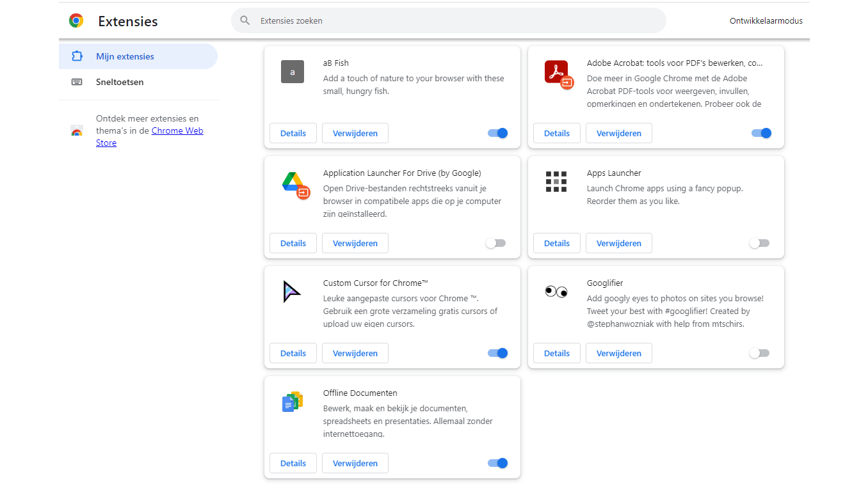The width and height of the screenshot is (868, 488).
Task: Click the Extensies zoeken search field
Action: pos(448,20)
